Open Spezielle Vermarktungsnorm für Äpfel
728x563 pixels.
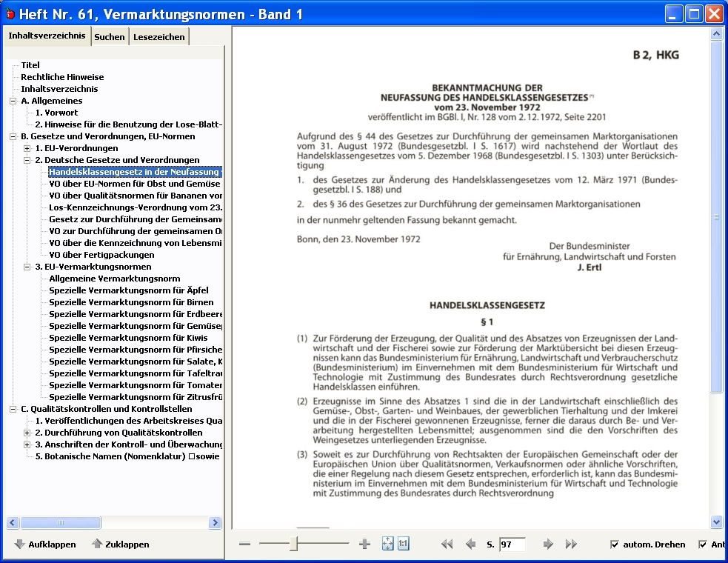pyautogui.click(x=129, y=290)
